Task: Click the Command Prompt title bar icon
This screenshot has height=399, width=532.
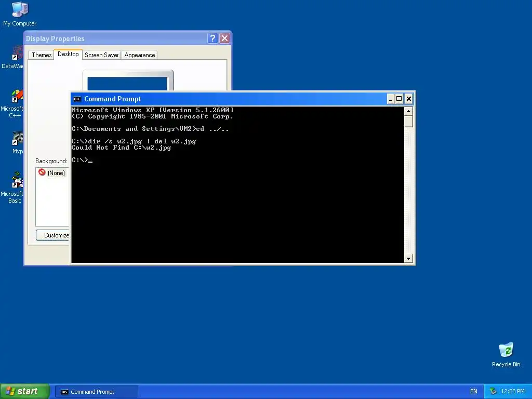Action: point(77,99)
